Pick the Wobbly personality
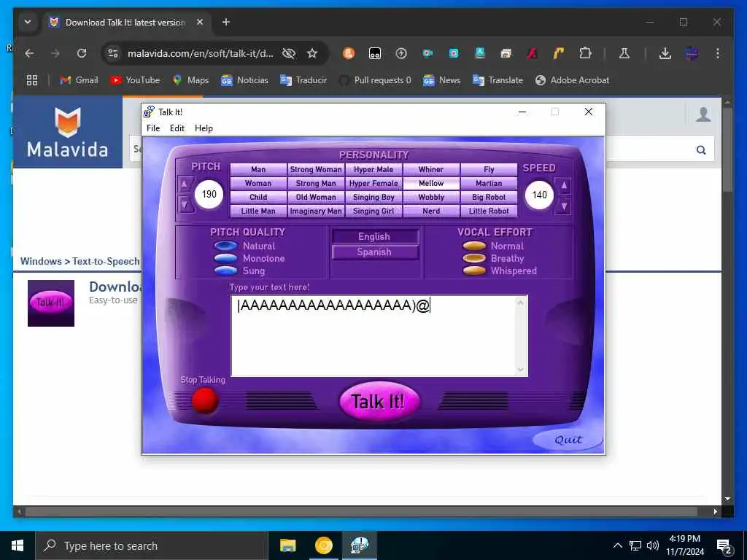This screenshot has height=560, width=747. pos(431,197)
